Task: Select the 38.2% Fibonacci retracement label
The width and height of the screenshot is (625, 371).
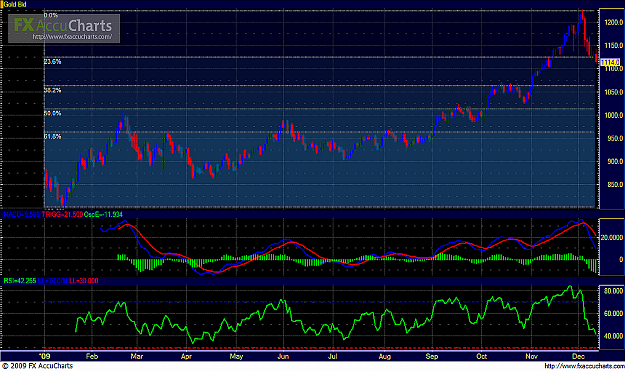Action: pyautogui.click(x=53, y=90)
